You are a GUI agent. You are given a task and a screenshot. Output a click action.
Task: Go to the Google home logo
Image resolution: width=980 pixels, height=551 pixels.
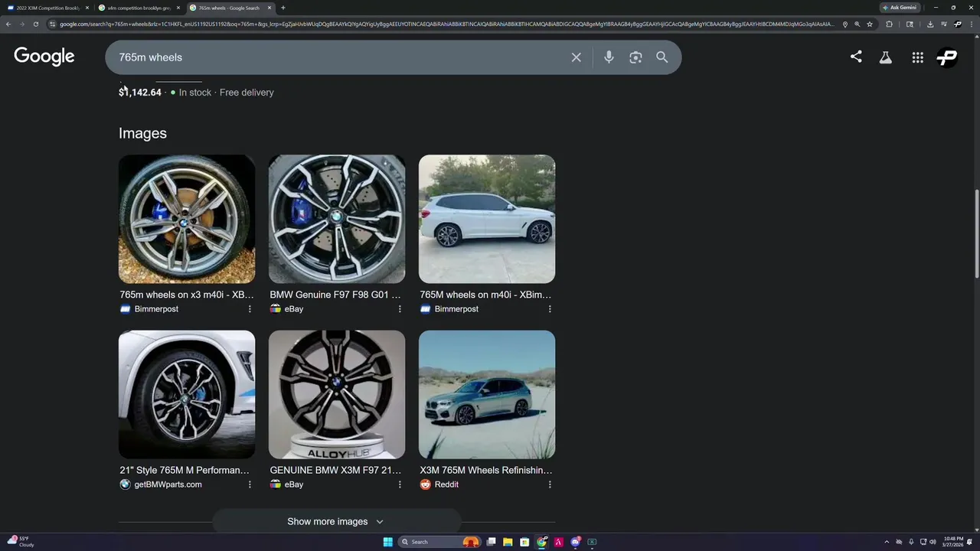coord(44,57)
